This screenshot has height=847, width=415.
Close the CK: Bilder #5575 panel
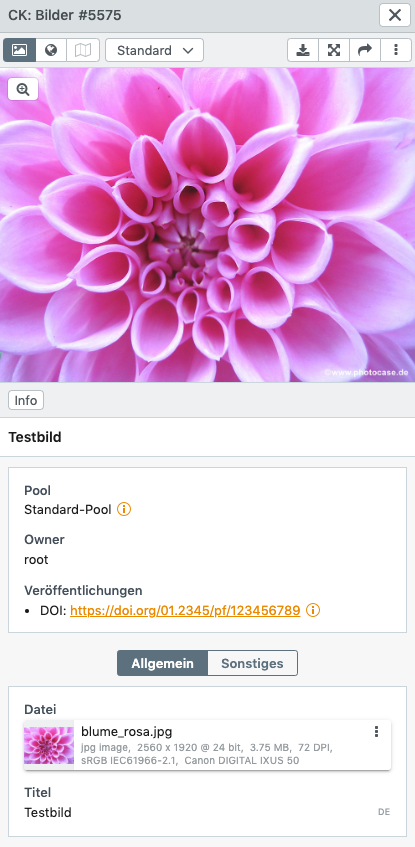pos(395,15)
